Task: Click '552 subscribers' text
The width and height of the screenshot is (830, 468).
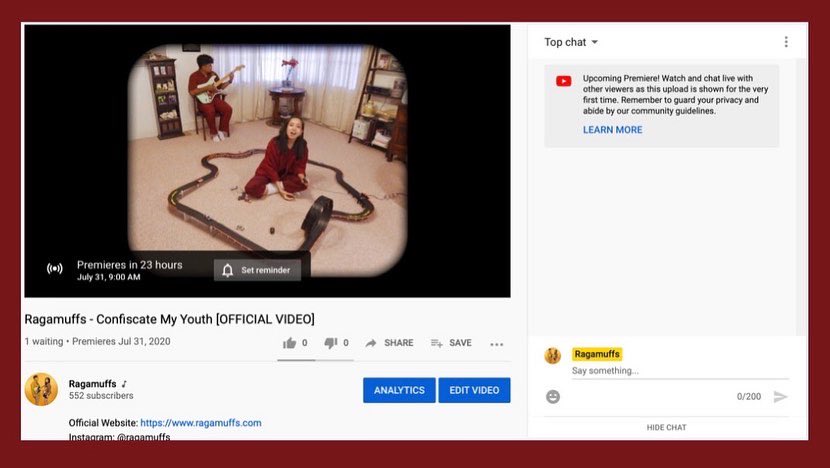Action: click(x=101, y=395)
